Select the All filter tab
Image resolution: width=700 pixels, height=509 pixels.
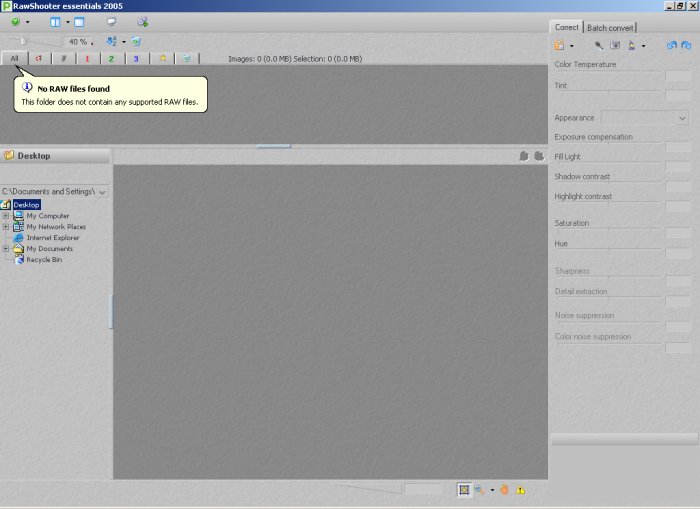pos(14,58)
